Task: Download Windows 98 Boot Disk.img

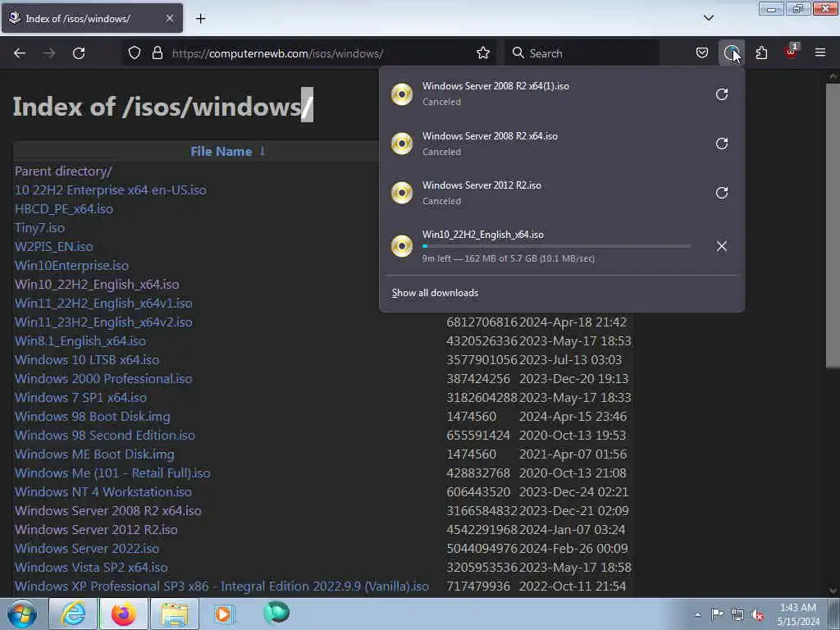Action: [x=92, y=416]
